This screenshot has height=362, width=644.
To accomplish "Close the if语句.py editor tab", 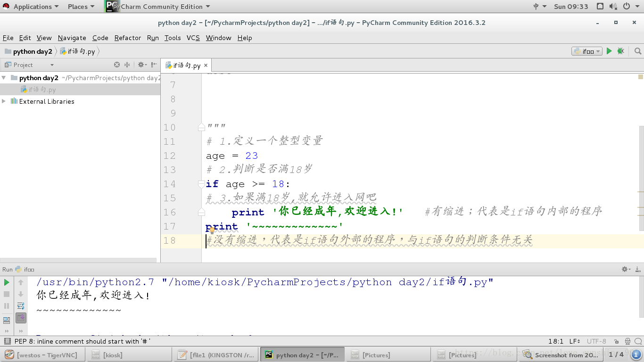I will 206,66.
